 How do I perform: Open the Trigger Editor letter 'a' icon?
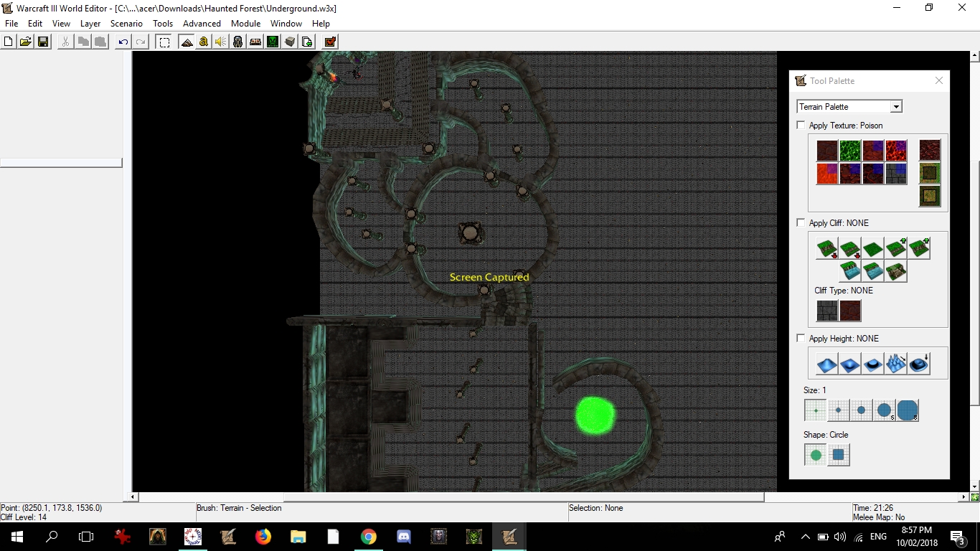pos(204,42)
